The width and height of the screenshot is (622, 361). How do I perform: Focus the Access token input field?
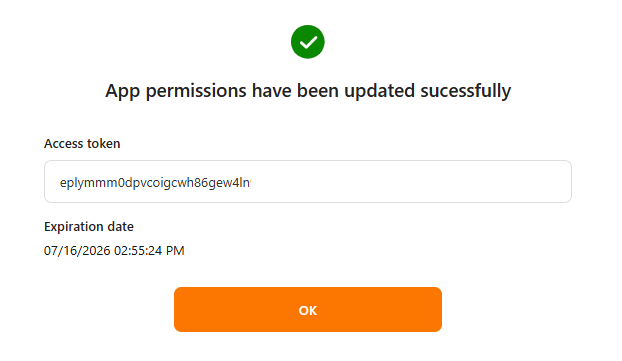click(308, 182)
